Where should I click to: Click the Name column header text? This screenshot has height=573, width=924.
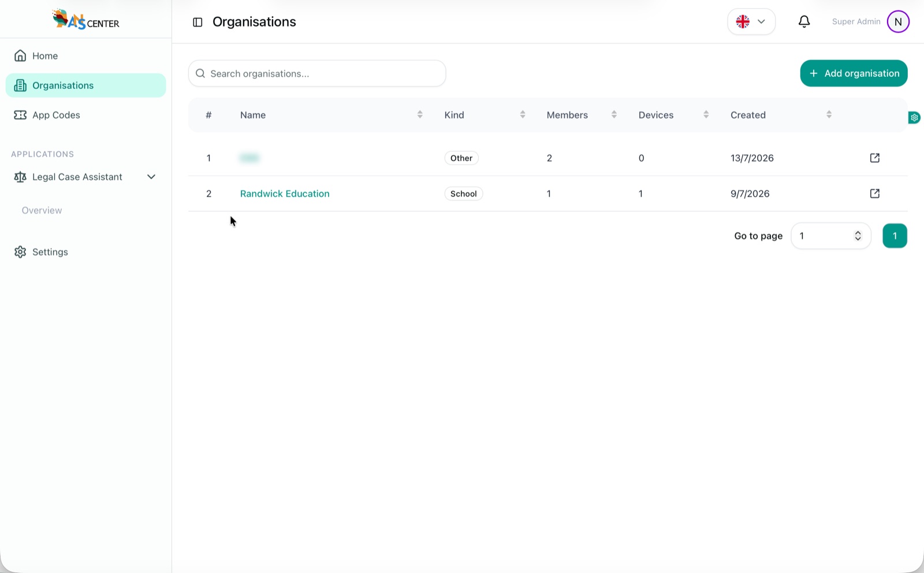253,115
